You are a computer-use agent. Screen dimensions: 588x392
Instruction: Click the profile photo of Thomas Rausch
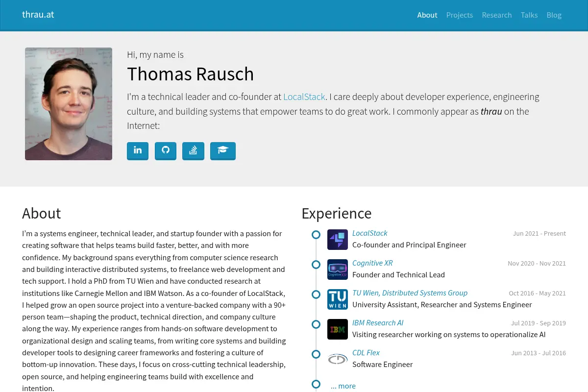tap(69, 104)
